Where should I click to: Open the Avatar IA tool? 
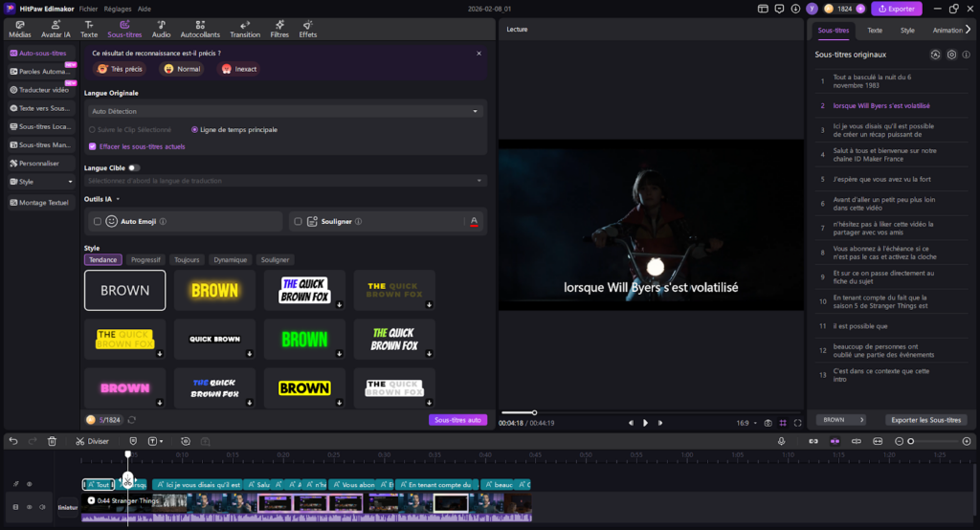(x=56, y=29)
